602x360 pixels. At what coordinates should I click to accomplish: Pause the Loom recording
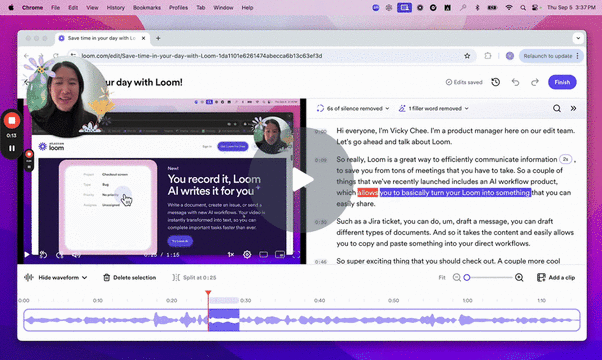tap(12, 148)
